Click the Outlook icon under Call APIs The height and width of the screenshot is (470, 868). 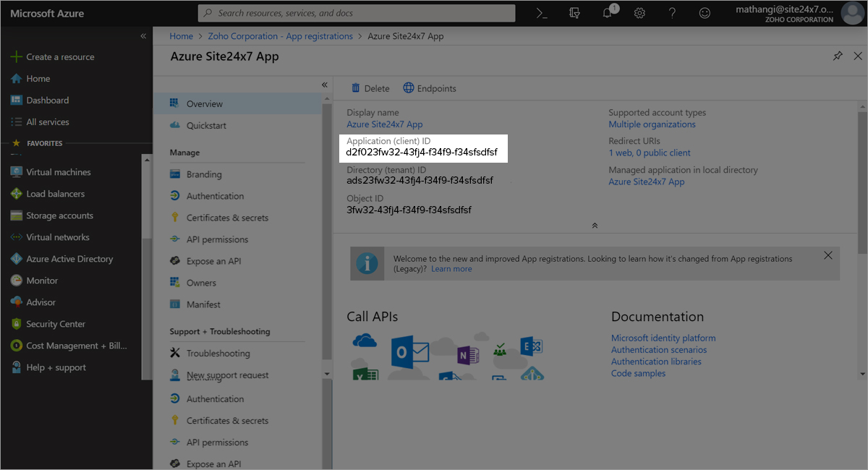tap(410, 354)
